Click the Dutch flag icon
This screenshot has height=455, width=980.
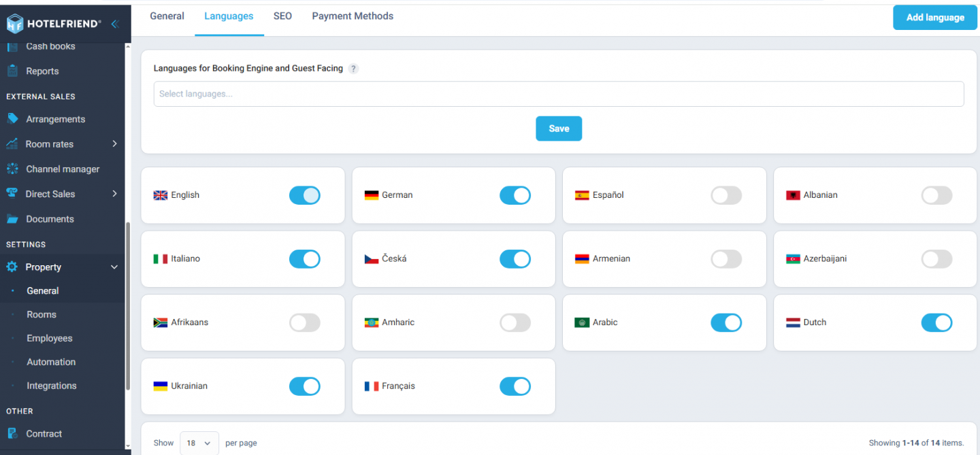pos(793,322)
